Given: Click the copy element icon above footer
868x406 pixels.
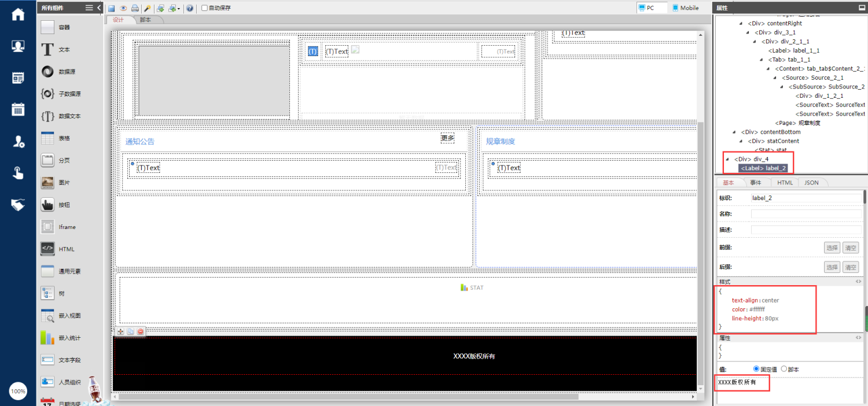Looking at the screenshot, I should click(130, 331).
